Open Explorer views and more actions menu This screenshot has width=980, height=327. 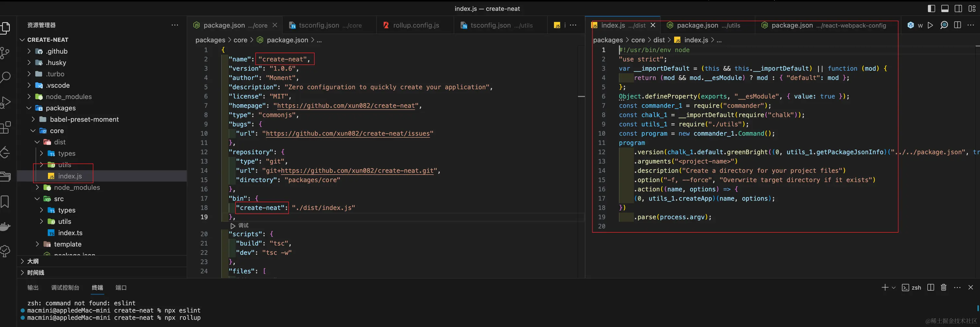click(x=175, y=25)
